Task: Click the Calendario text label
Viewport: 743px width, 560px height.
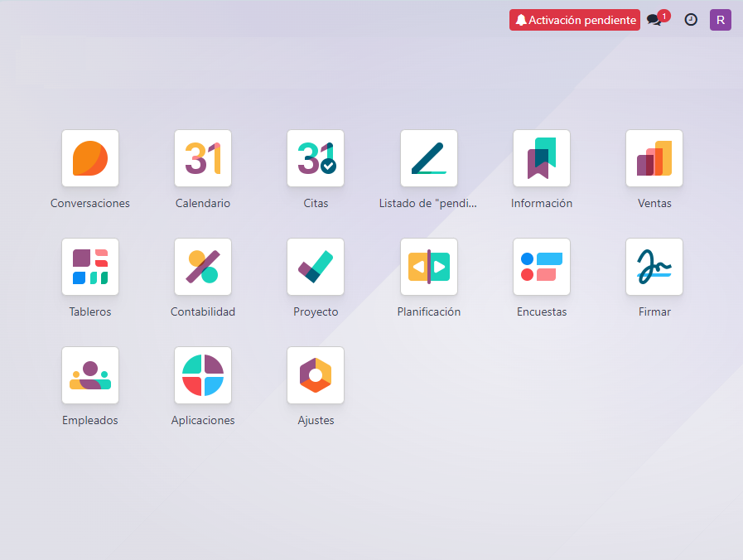Action: point(203,203)
